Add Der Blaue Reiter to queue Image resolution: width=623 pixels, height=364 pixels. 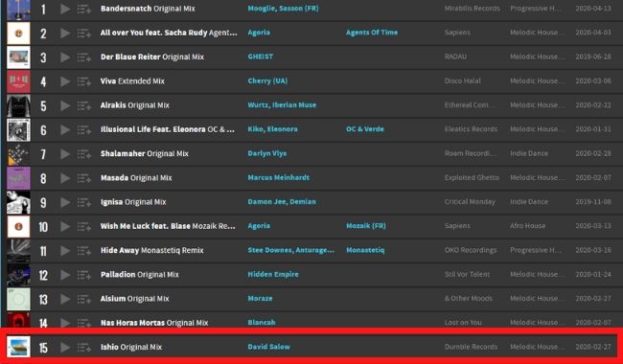[83, 57]
